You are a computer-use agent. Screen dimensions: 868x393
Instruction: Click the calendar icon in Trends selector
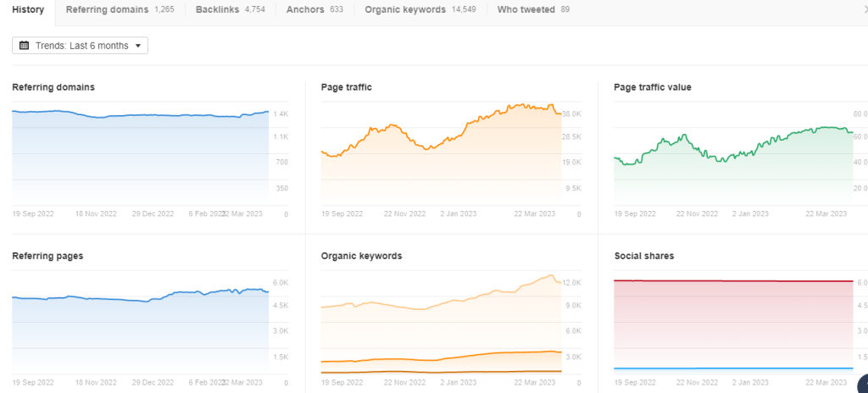(24, 46)
